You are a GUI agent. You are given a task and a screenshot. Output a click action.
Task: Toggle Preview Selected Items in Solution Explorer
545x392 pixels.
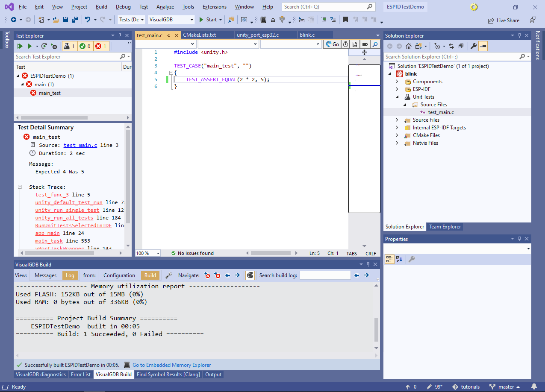point(483,46)
